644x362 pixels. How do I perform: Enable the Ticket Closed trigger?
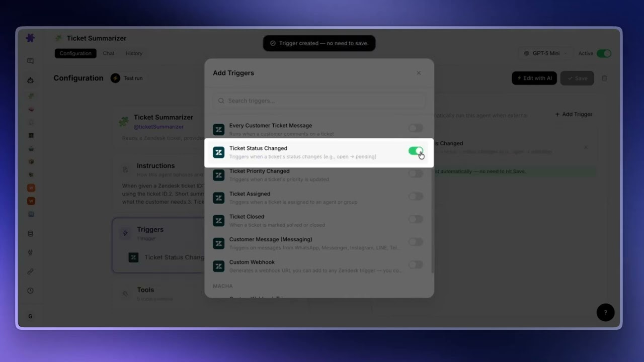(416, 219)
